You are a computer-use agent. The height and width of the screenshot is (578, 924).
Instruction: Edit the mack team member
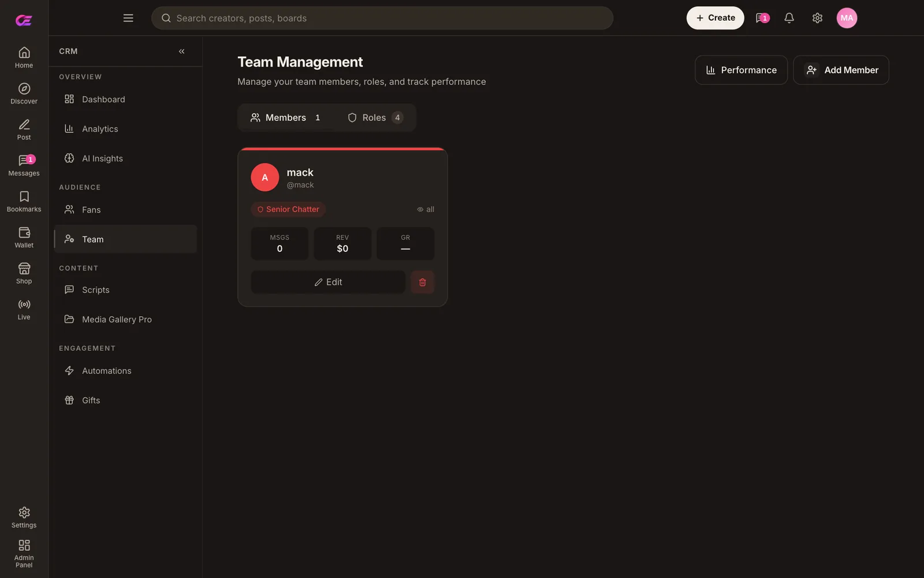(328, 282)
